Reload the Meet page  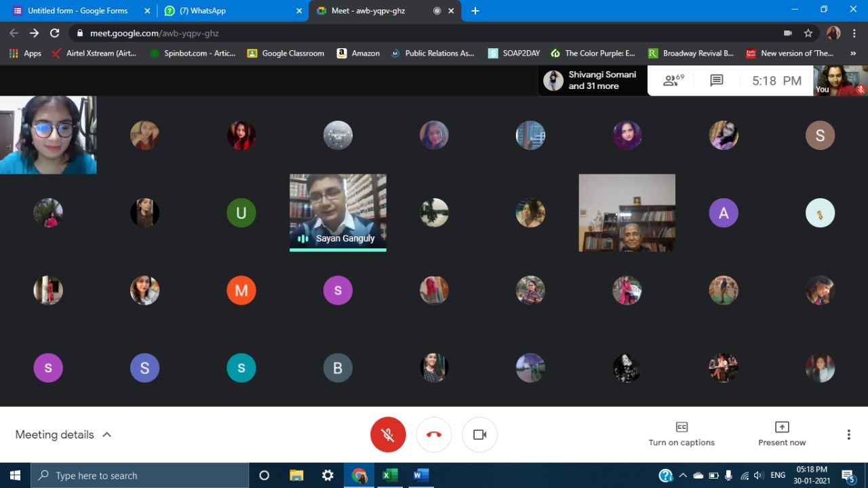tap(55, 33)
